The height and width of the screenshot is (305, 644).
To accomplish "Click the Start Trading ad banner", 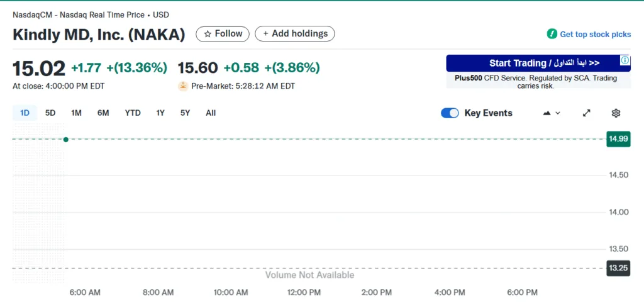I will click(x=532, y=64).
